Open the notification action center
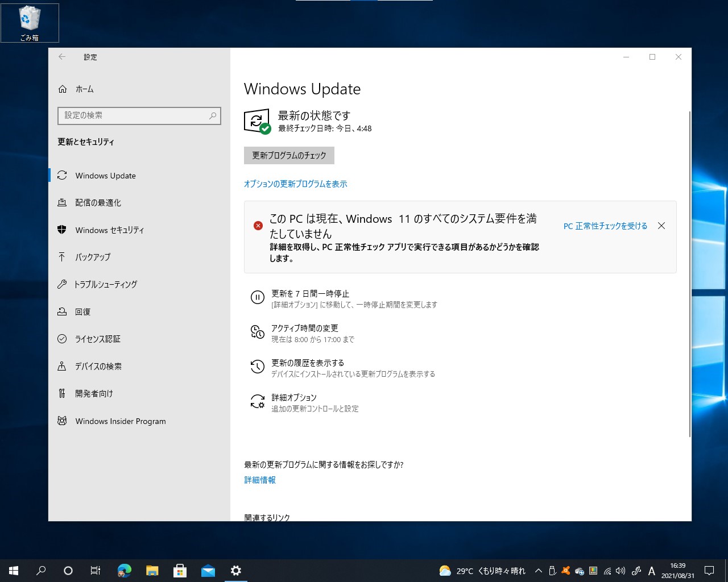The height and width of the screenshot is (582, 728). point(709,571)
